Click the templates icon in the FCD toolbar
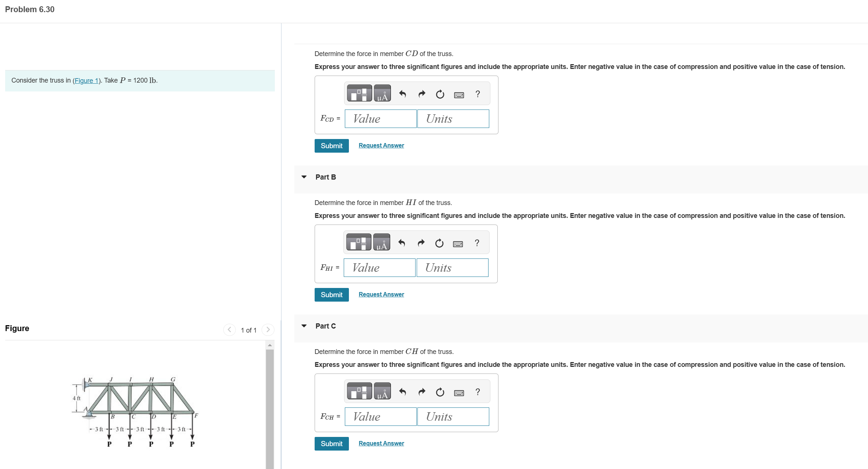This screenshot has height=469, width=868. (x=359, y=94)
